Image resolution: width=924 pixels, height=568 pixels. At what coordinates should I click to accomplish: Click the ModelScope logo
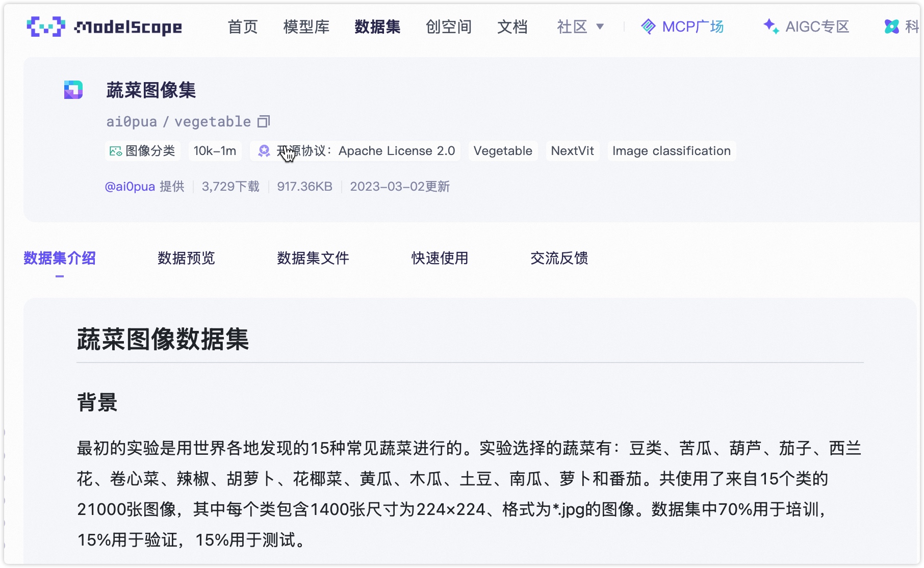pos(104,27)
